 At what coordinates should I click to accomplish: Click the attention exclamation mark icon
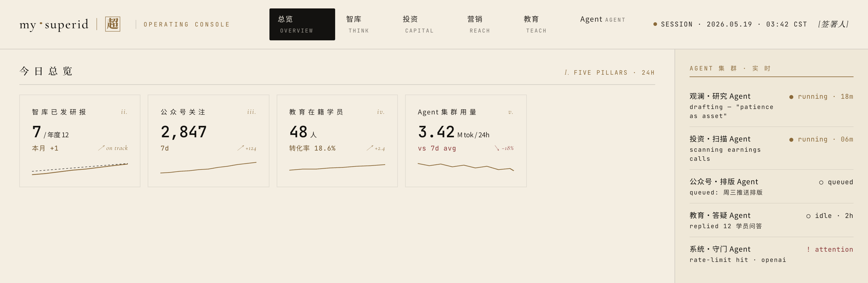point(808,249)
